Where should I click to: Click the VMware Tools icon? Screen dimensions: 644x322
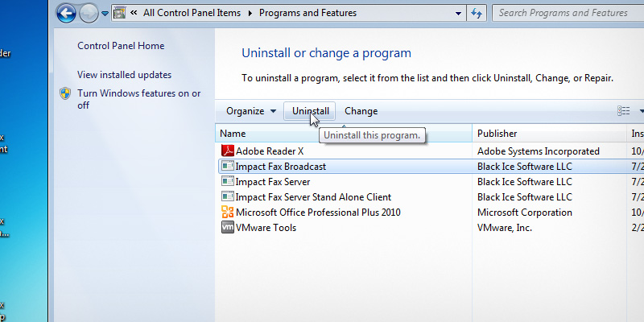click(x=227, y=228)
